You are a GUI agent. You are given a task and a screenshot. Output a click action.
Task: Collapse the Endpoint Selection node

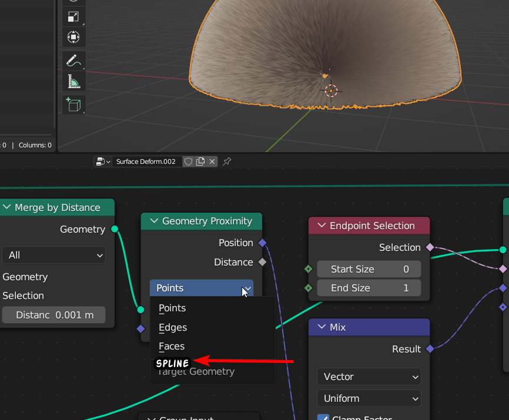[322, 226]
